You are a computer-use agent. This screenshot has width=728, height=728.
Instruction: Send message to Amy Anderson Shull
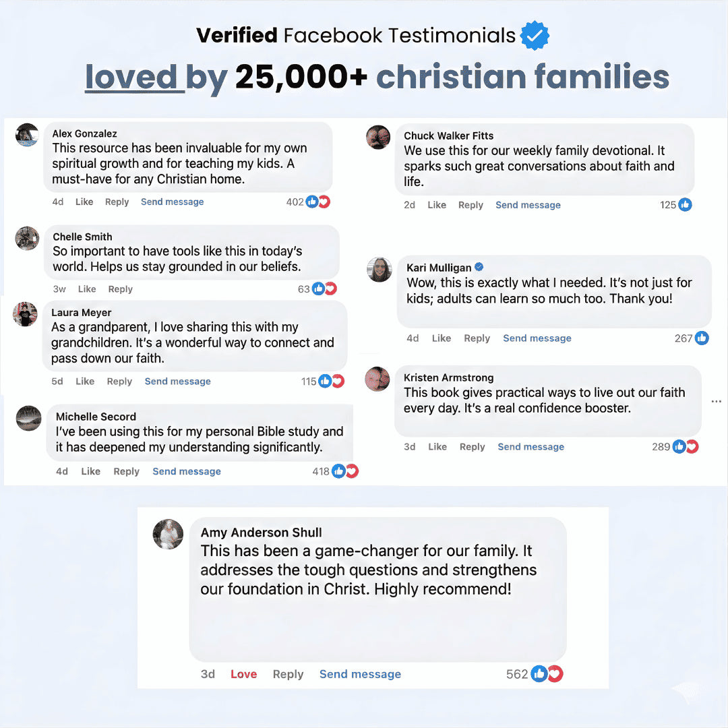(360, 674)
